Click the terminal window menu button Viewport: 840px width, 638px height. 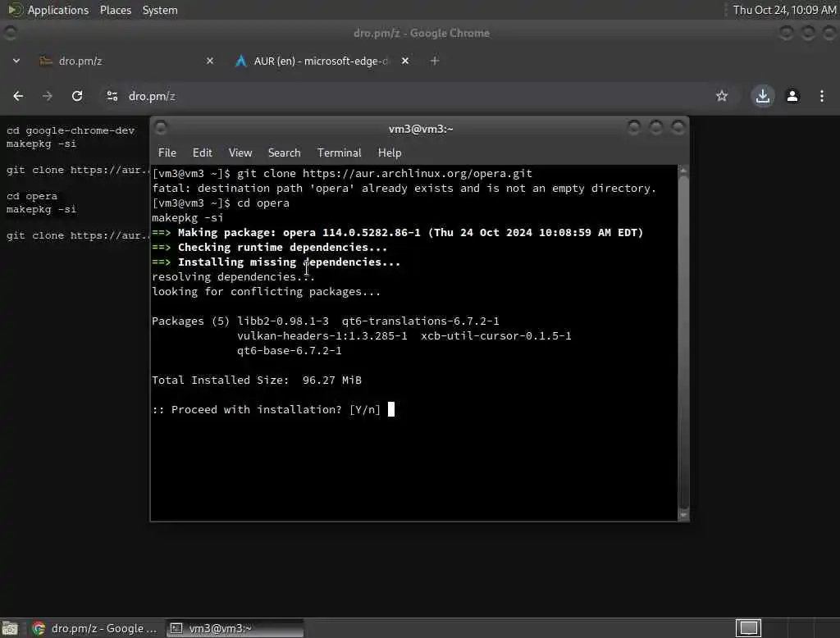pos(161,128)
